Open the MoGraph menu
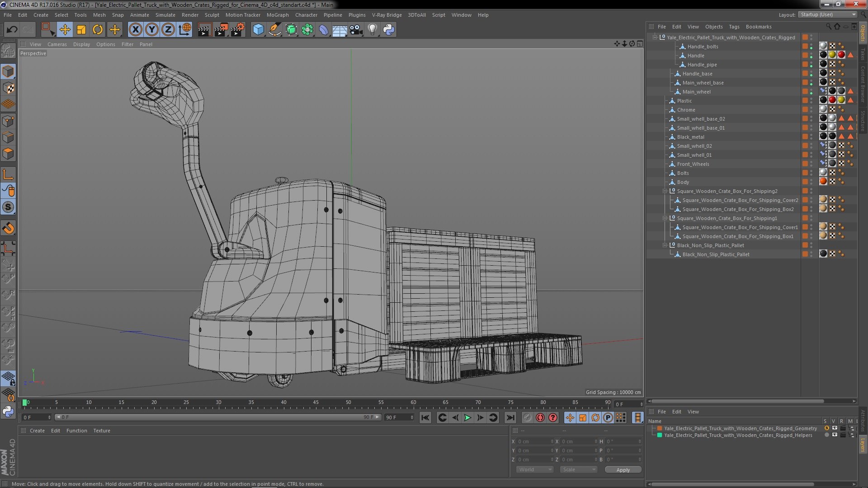Viewport: 868px width, 488px height. (278, 15)
